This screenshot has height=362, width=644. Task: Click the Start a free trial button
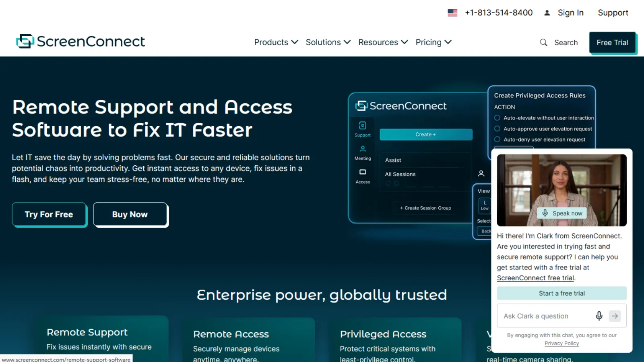click(x=561, y=293)
